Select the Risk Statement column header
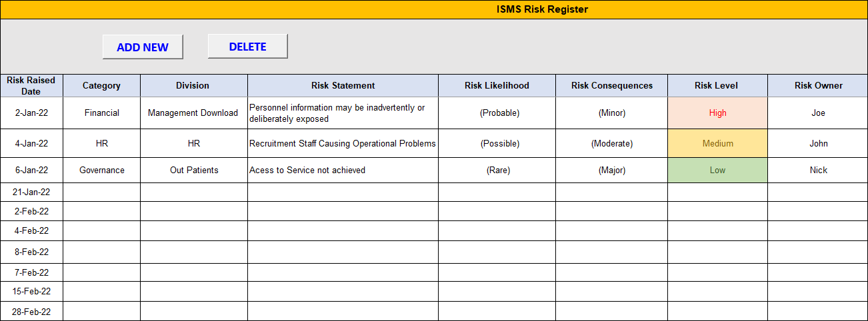This screenshot has height=321, width=868. (343, 85)
